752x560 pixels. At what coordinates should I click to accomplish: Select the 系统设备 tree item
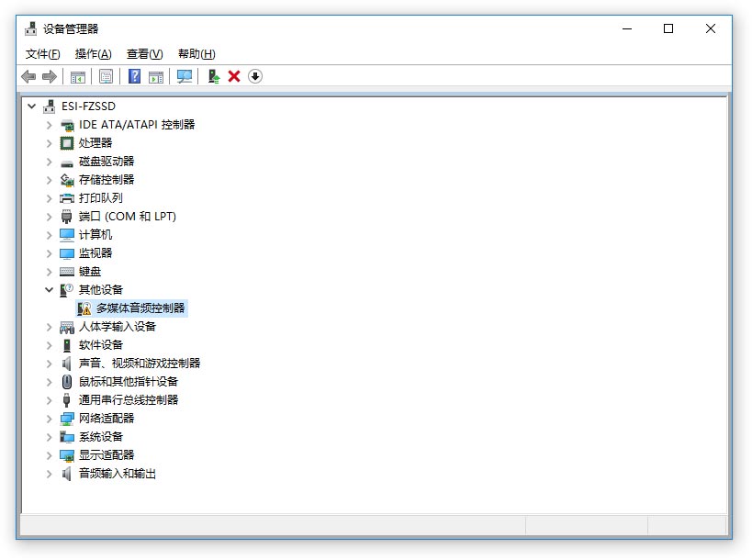(x=101, y=437)
